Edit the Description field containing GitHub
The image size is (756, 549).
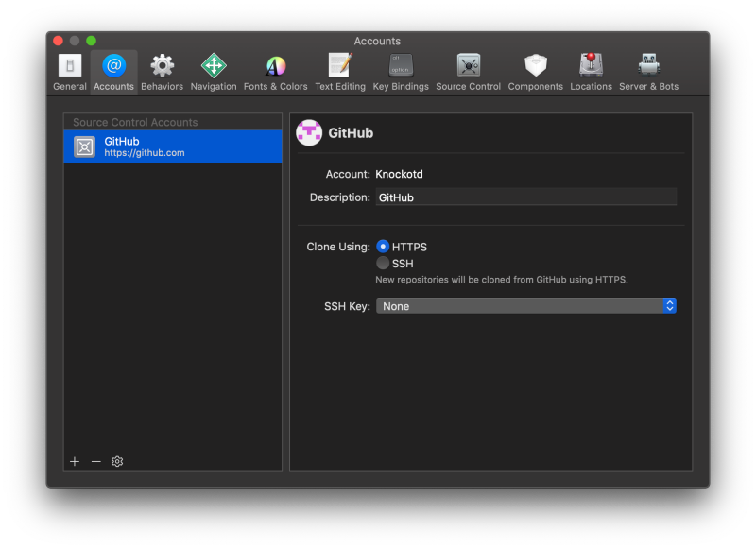(x=526, y=197)
